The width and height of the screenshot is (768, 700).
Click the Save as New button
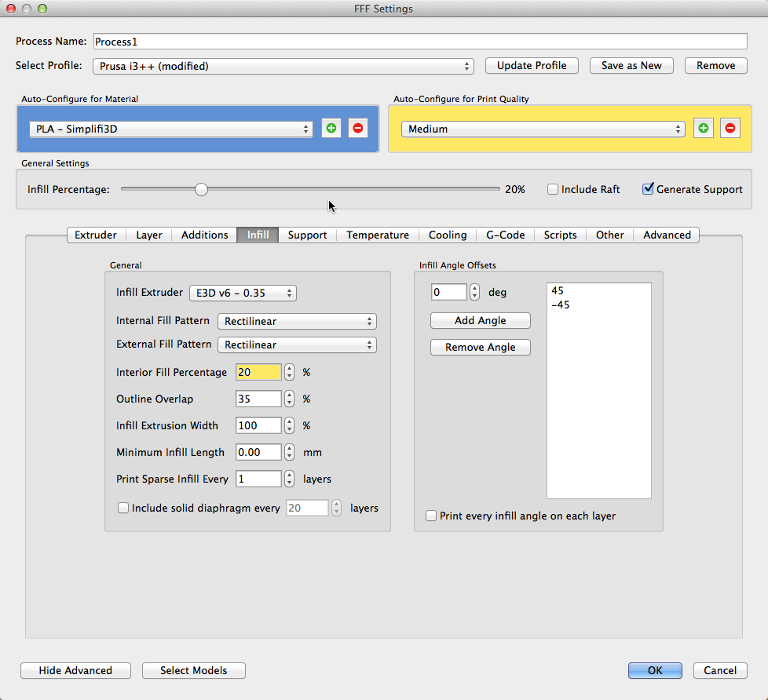[x=631, y=66]
